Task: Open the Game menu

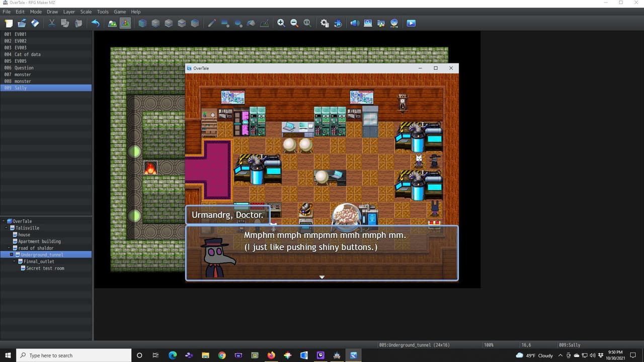Action: 120,12
